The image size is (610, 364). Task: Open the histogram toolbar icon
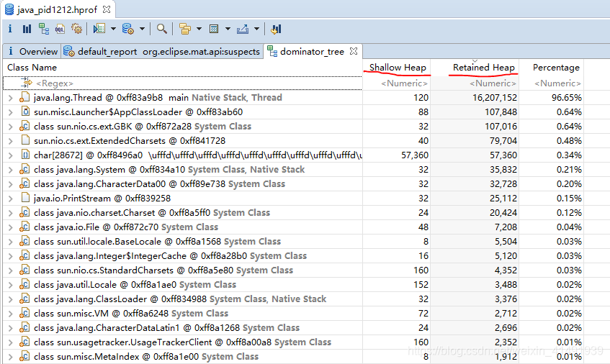tap(27, 29)
